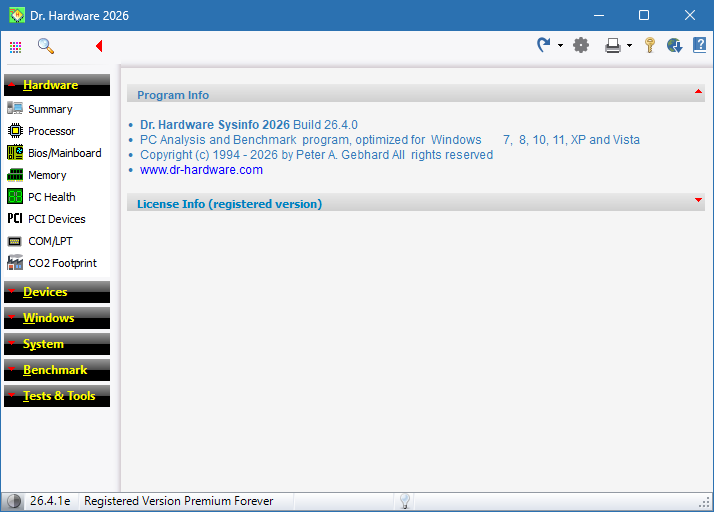Click the Dr. Hardware title bar app icon

[17, 15]
